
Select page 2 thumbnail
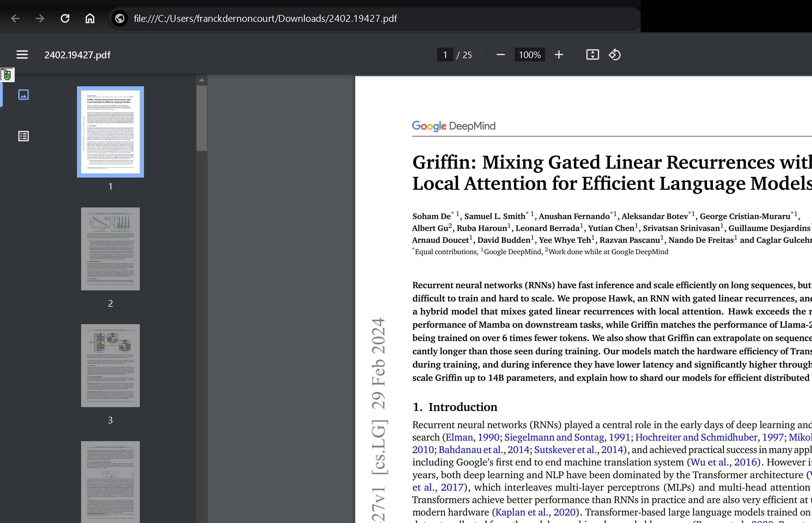click(x=110, y=249)
